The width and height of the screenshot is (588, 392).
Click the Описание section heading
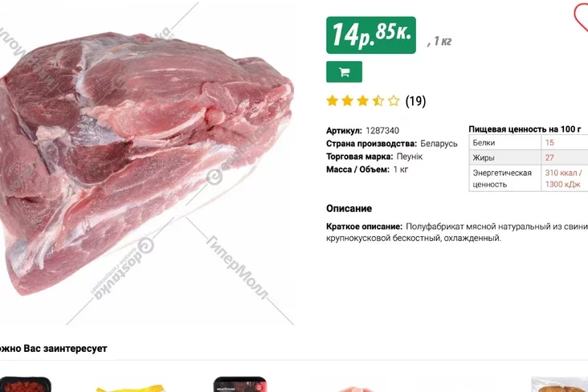[x=349, y=209]
